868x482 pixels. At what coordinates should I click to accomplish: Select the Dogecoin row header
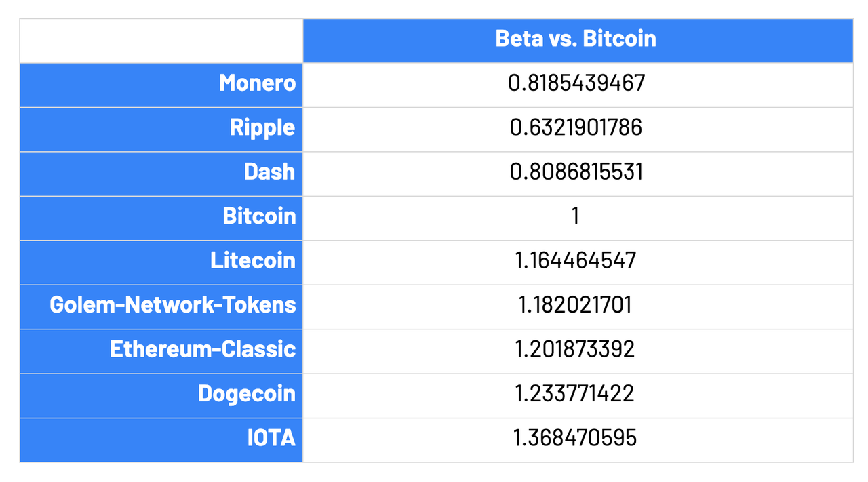click(161, 394)
